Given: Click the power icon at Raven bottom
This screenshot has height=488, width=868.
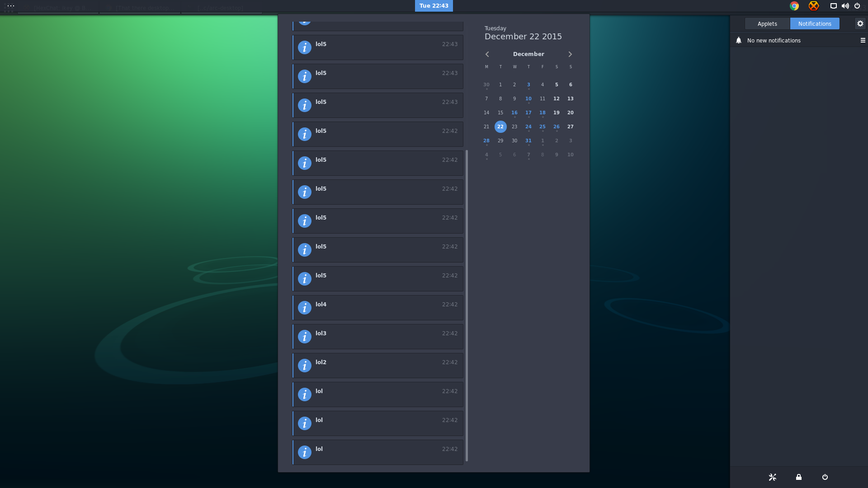Looking at the screenshot, I should click(825, 477).
